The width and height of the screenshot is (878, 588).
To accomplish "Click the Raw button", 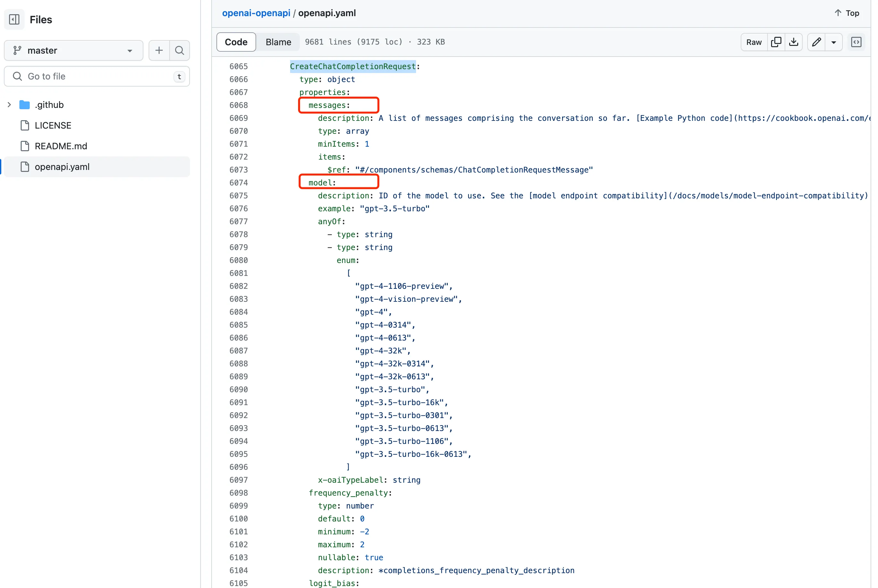I will (754, 42).
